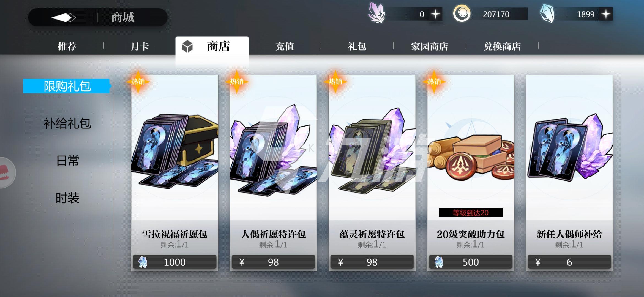Tap the plus next to purple crystal currency
The height and width of the screenshot is (297, 644).
[x=435, y=14]
